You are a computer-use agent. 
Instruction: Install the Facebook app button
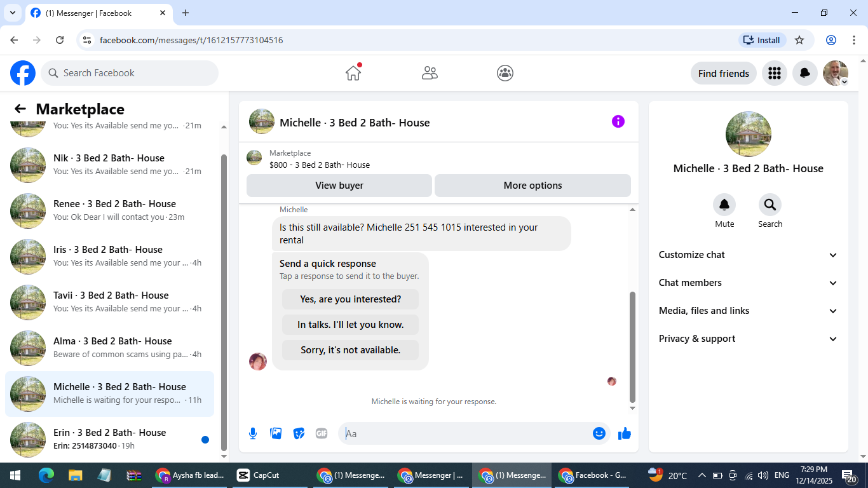pyautogui.click(x=763, y=40)
